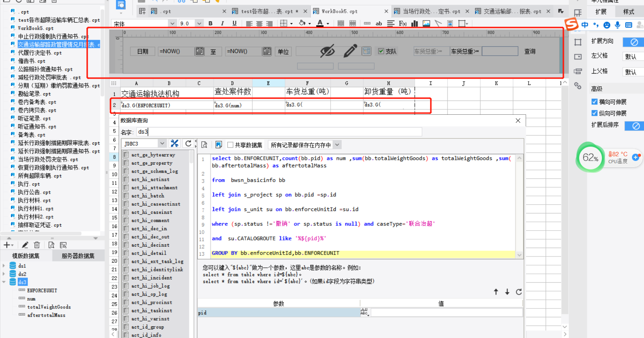Open the 上父格 dropdown showing 默认
The image size is (644, 338).
[x=633, y=72]
